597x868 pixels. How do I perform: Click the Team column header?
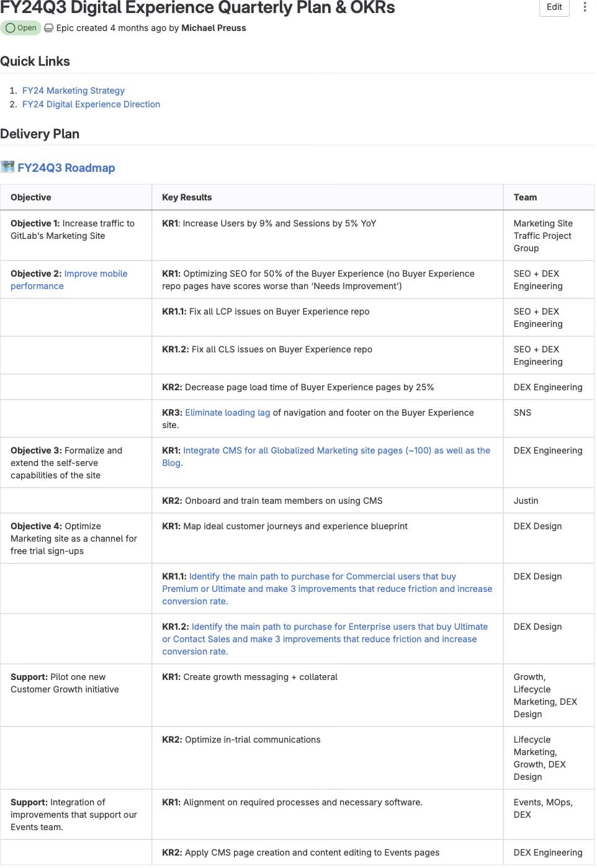coord(525,197)
